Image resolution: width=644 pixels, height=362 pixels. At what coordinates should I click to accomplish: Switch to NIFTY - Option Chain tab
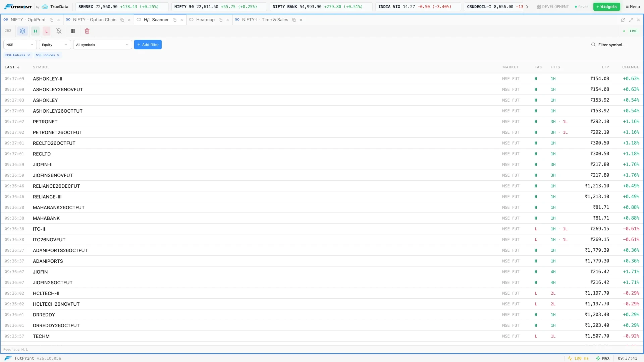point(95,20)
